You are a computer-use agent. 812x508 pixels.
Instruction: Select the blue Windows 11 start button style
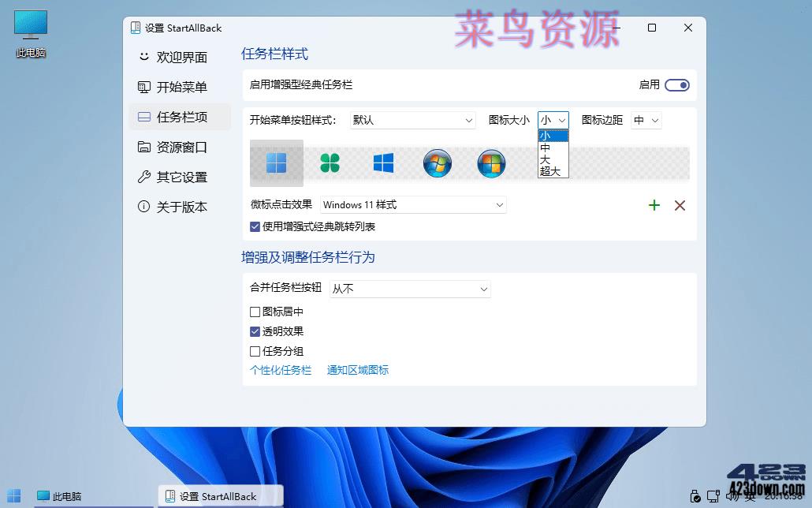[x=275, y=163]
